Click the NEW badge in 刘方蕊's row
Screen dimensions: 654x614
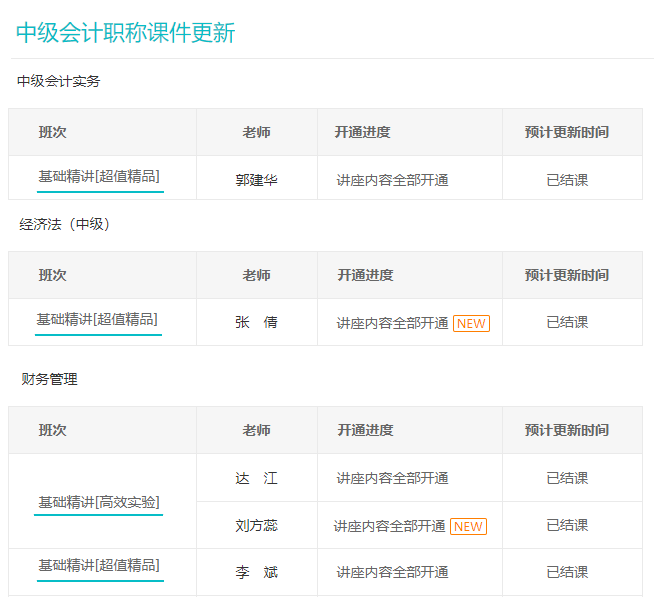pyautogui.click(x=468, y=526)
